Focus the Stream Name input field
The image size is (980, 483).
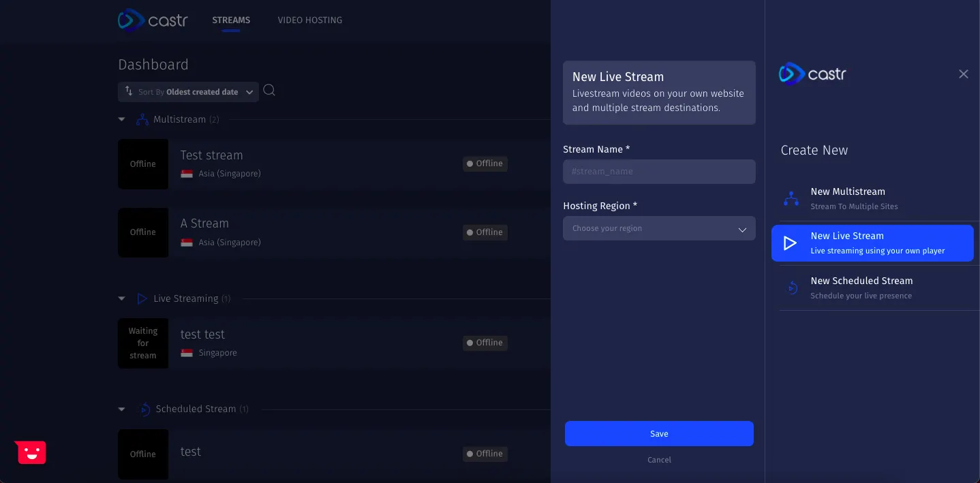(x=659, y=172)
